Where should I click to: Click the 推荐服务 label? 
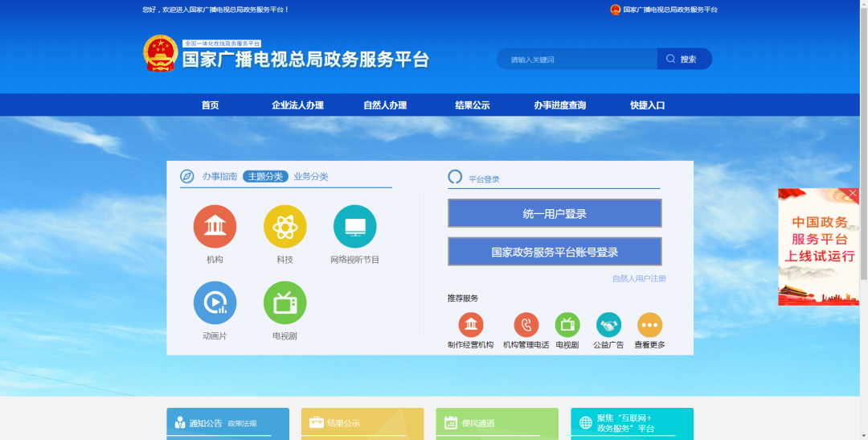point(463,298)
